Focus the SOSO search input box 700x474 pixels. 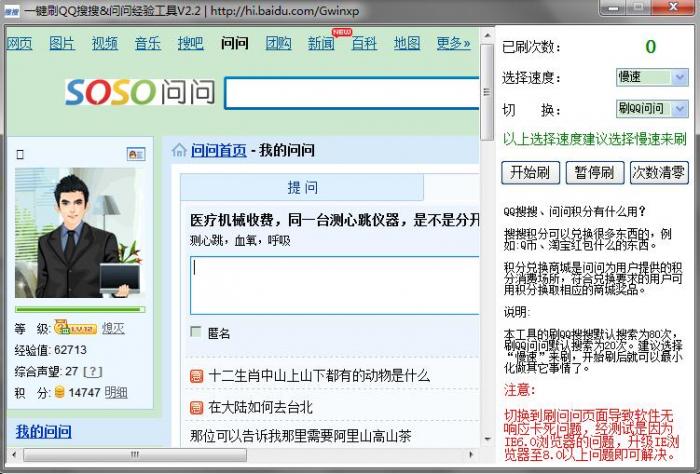pyautogui.click(x=352, y=93)
